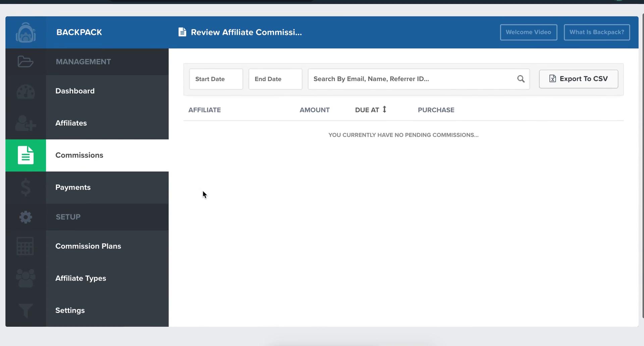The width and height of the screenshot is (644, 346).
Task: Click the PURCHASE column header
Action: coord(436,110)
